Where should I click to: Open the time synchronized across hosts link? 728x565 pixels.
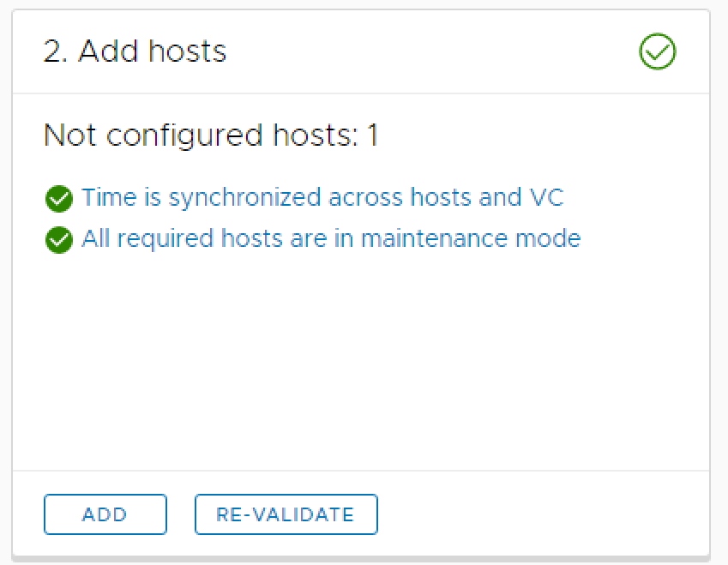point(322,198)
